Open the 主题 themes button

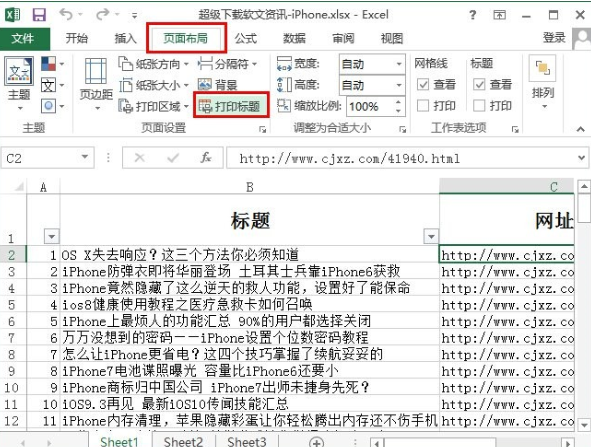coord(19,83)
